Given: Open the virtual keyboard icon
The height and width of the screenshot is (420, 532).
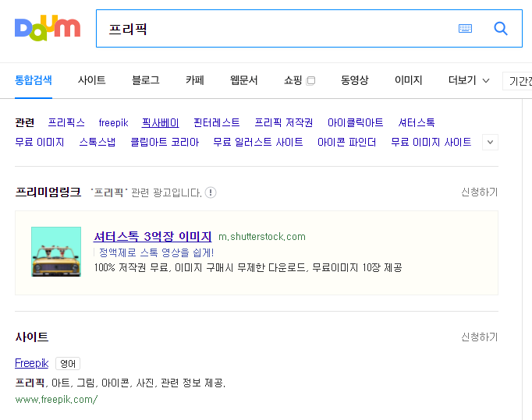Looking at the screenshot, I should tap(465, 29).
